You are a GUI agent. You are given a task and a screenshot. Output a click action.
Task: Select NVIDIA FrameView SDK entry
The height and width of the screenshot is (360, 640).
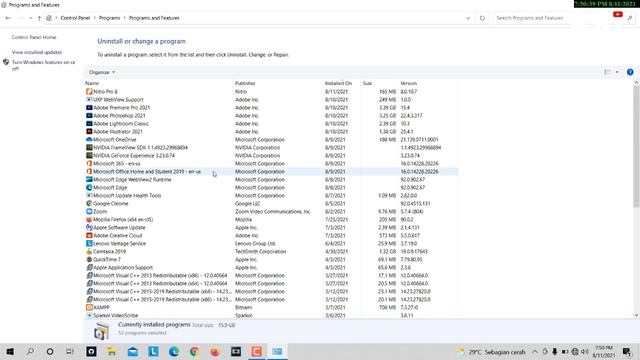[140, 147]
